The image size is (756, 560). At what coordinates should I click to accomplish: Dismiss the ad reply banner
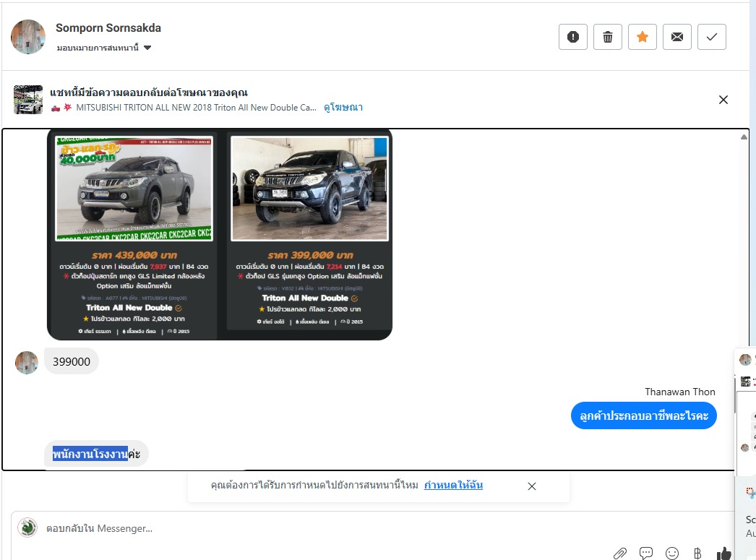pos(723,100)
